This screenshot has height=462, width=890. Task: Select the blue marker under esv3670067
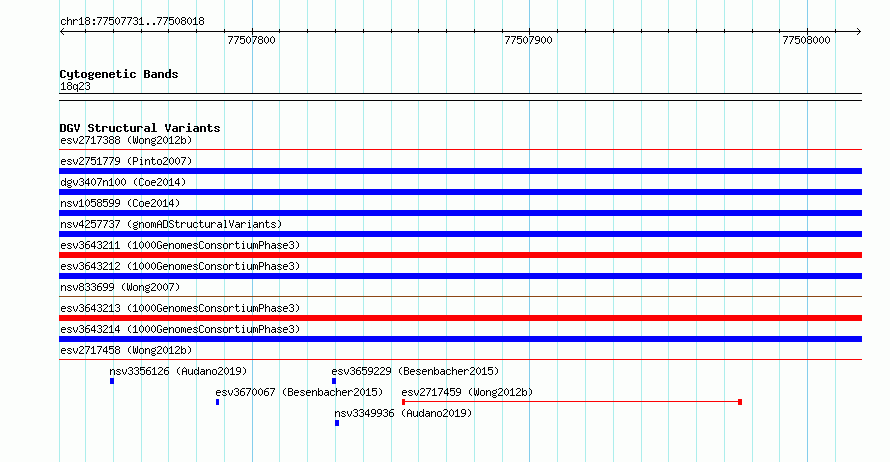pos(217,402)
